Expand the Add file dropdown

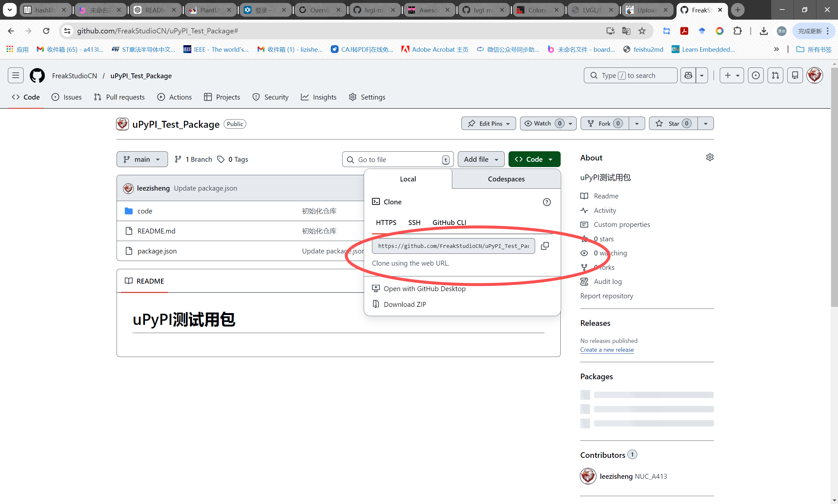coord(481,159)
